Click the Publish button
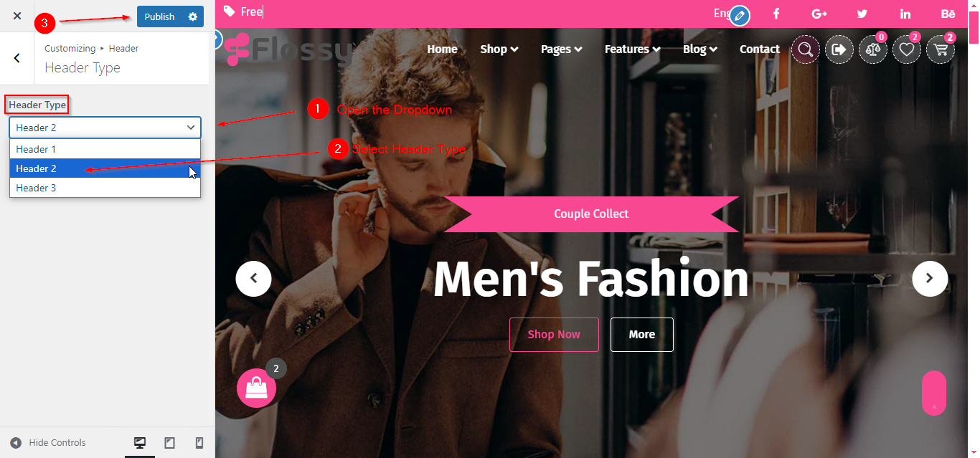 pos(159,16)
